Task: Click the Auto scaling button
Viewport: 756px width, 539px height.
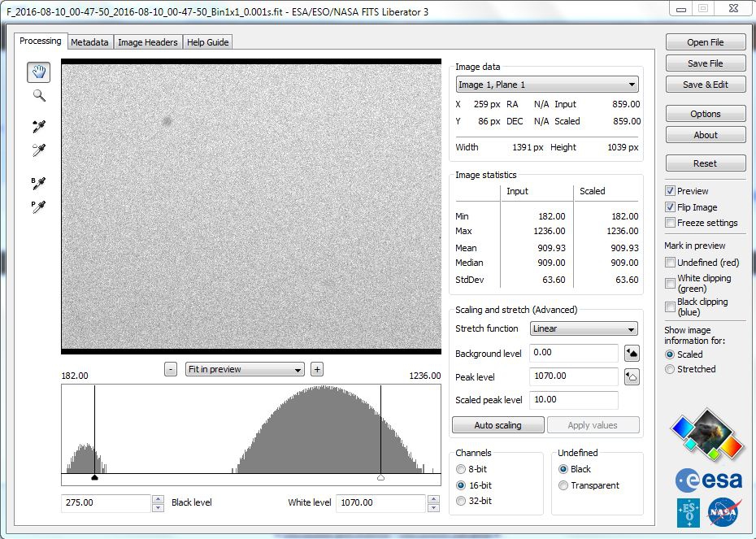Action: [497, 425]
